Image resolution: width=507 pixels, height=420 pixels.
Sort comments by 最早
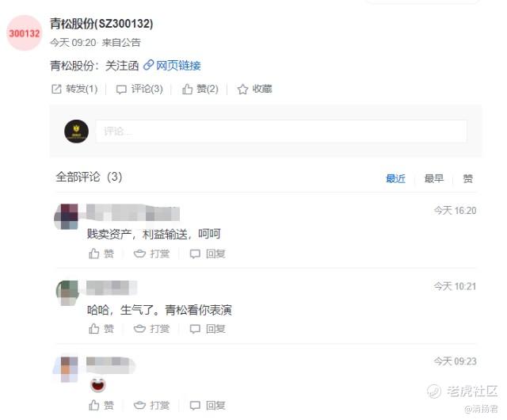[434, 178]
